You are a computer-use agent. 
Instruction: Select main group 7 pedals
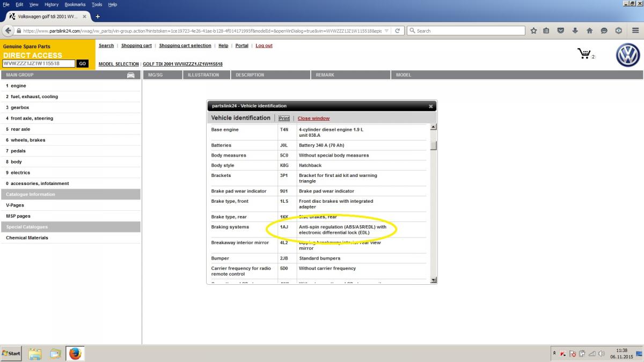pyautogui.click(x=71, y=151)
